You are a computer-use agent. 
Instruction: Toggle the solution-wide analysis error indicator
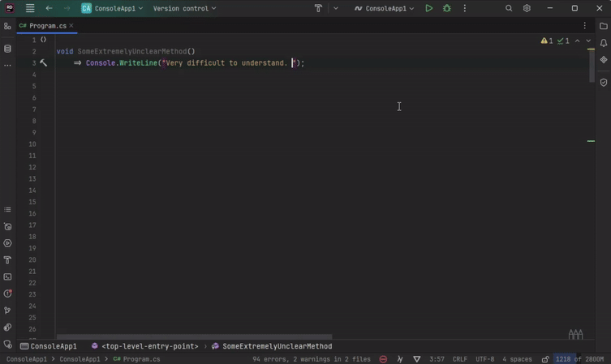(383, 359)
